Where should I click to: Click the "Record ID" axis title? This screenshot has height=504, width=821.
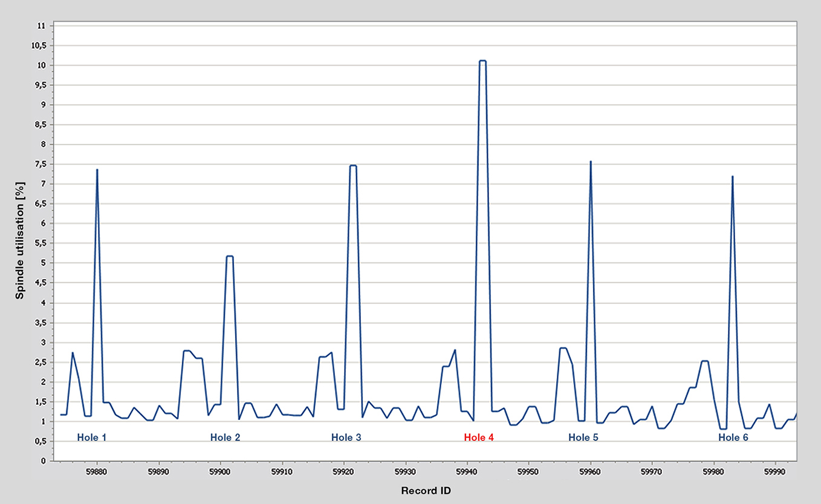point(426,491)
